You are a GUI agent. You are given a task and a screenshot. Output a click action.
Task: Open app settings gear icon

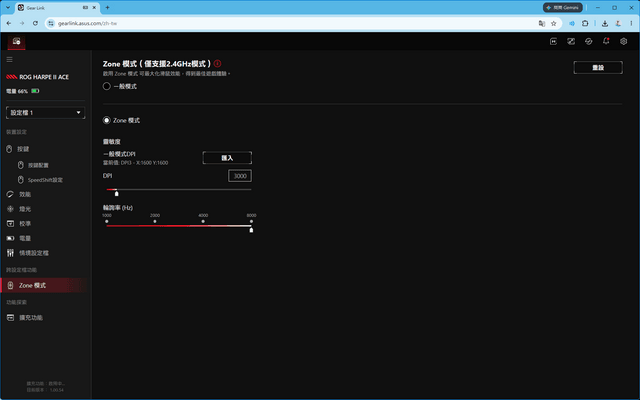tap(623, 41)
